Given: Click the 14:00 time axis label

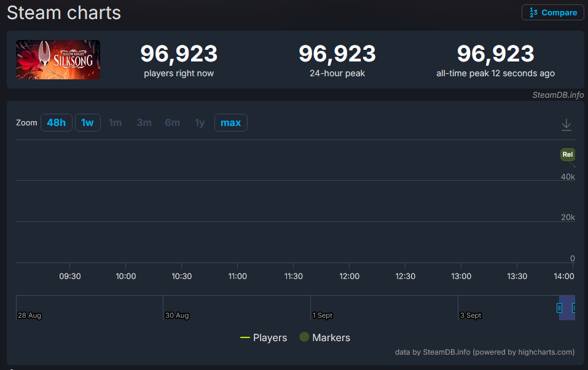Looking at the screenshot, I should click(563, 276).
